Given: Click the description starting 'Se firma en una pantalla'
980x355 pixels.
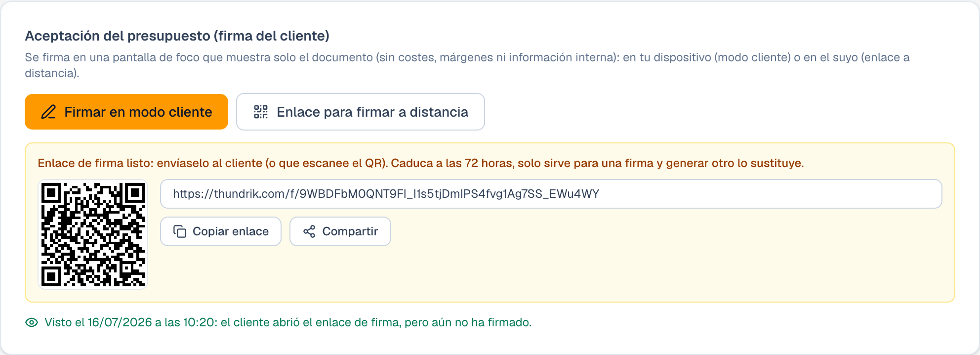Looking at the screenshot, I should pos(467,65).
